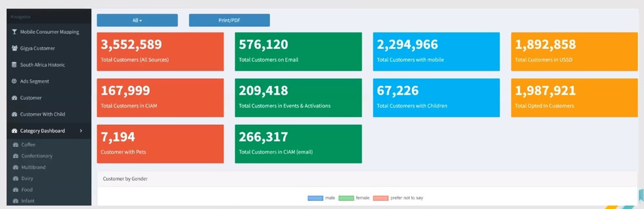The image size is (644, 209).
Task: Click the 67,226 children figure
Action: [x=398, y=91]
